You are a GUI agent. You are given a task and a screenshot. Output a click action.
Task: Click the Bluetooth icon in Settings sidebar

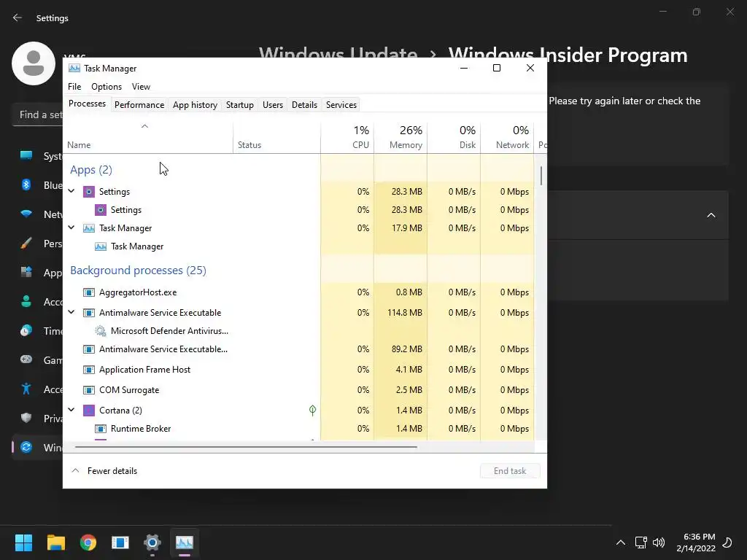(26, 184)
